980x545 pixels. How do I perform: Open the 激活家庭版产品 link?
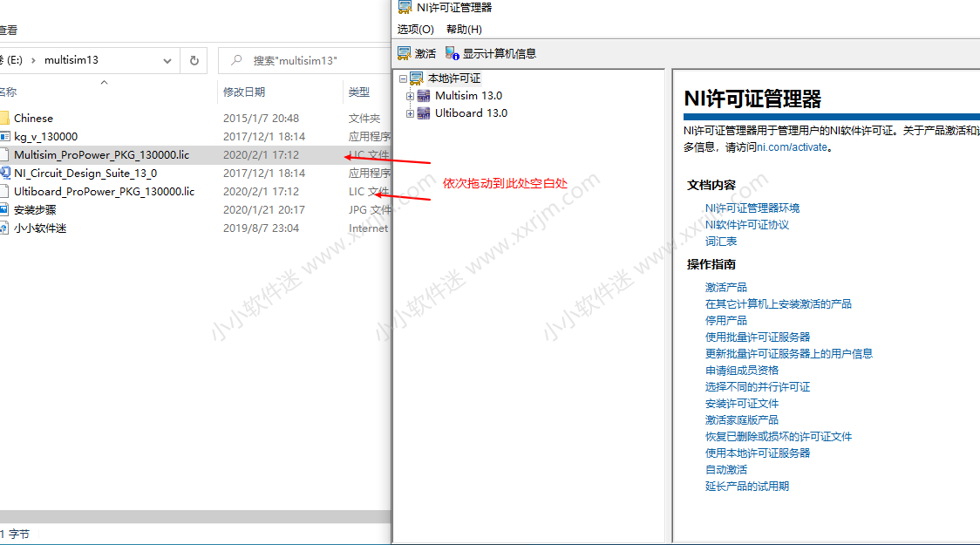point(742,420)
